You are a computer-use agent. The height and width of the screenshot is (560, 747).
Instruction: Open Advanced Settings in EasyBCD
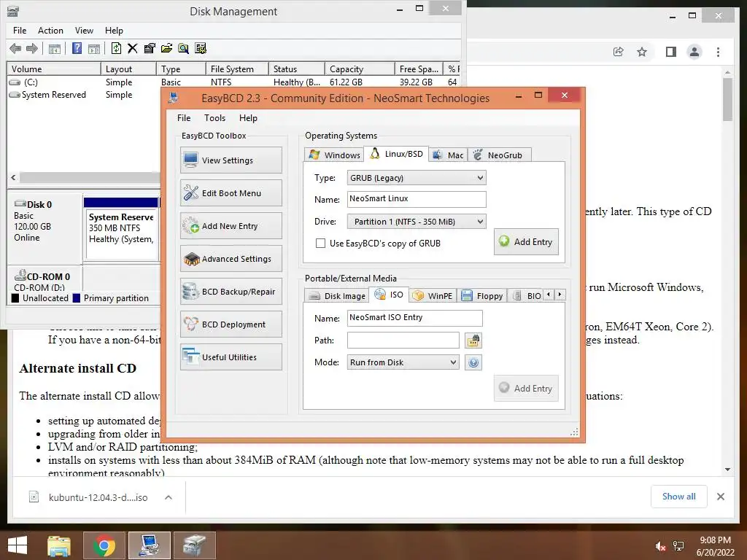click(231, 259)
